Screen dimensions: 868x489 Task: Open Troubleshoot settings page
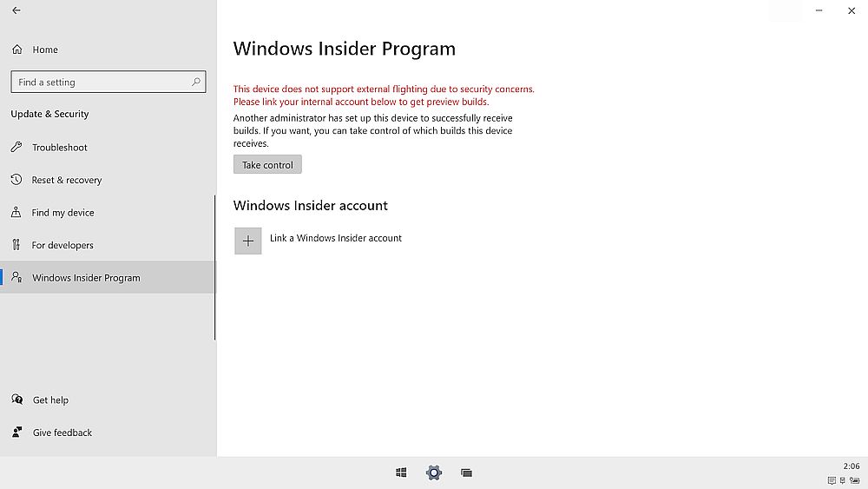(x=108, y=148)
